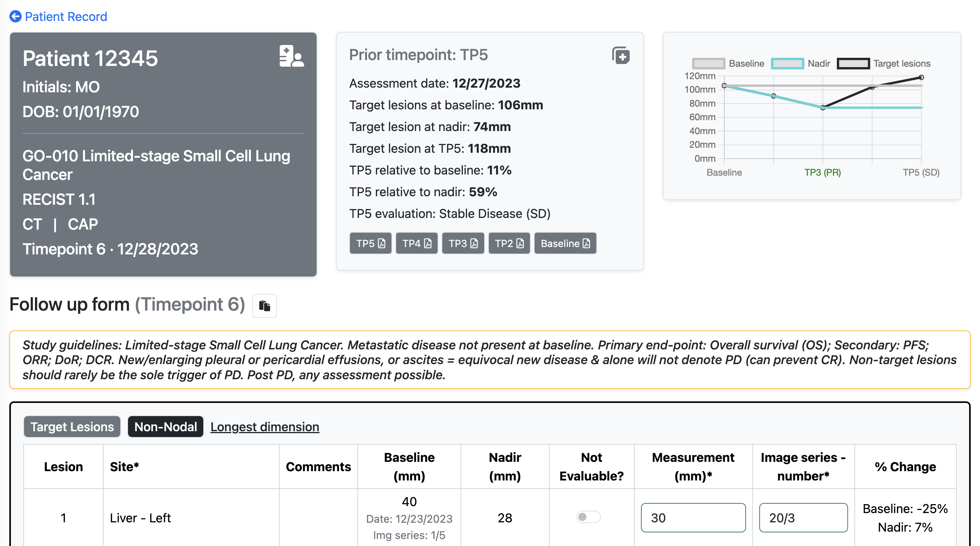This screenshot has width=980, height=546.
Task: Click the 'Target lesion at nadir: 74mm' line
Action: coord(430,127)
